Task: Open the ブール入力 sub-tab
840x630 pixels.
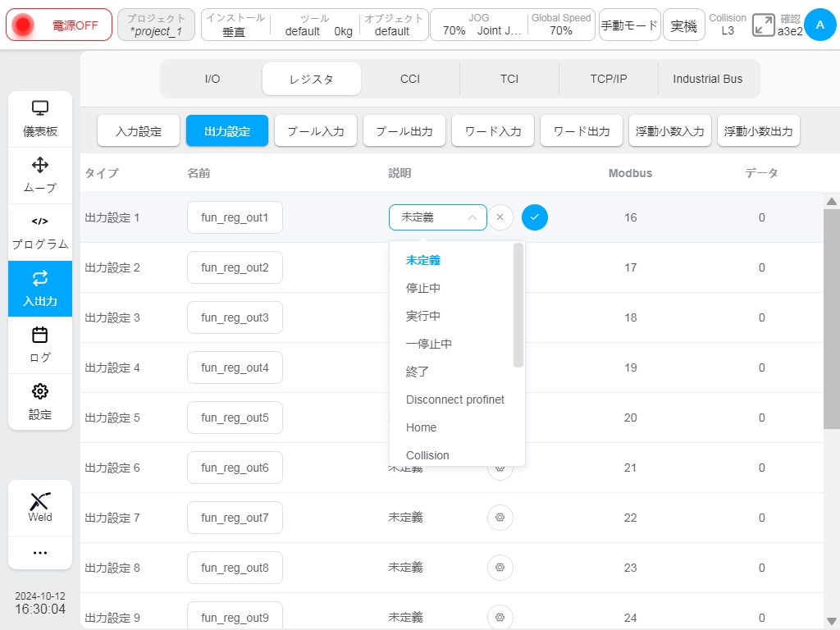Action: pyautogui.click(x=316, y=130)
